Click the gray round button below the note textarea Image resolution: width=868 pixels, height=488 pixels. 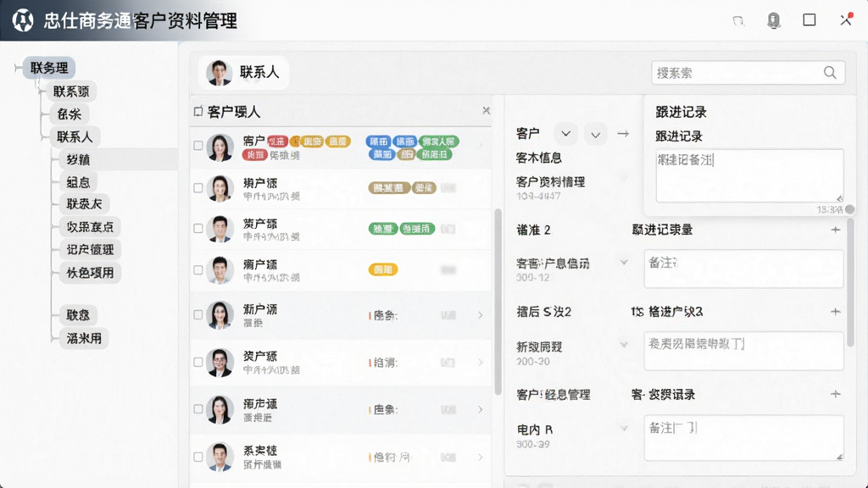click(x=849, y=209)
